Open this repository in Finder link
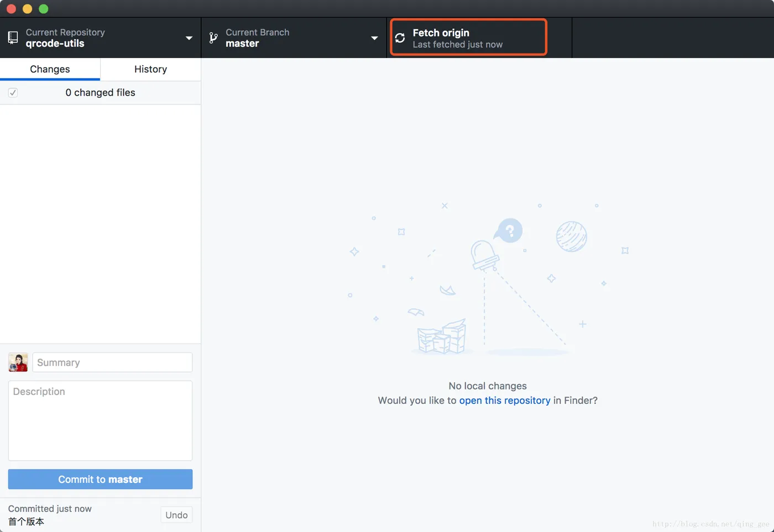This screenshot has height=532, width=774. pos(504,401)
